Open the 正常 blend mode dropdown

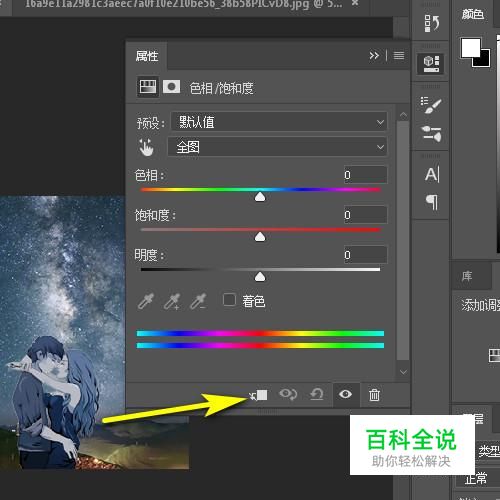coord(478,479)
